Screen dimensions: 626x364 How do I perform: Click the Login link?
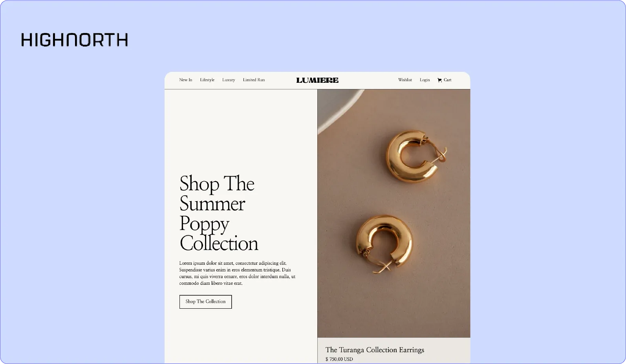point(425,80)
